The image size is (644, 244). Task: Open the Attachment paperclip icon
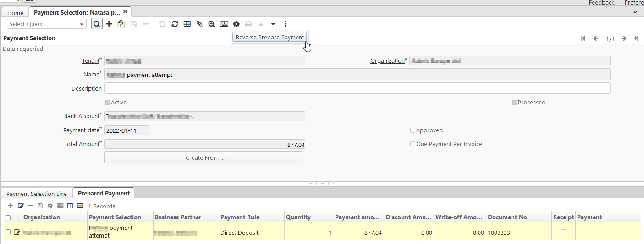199,24
